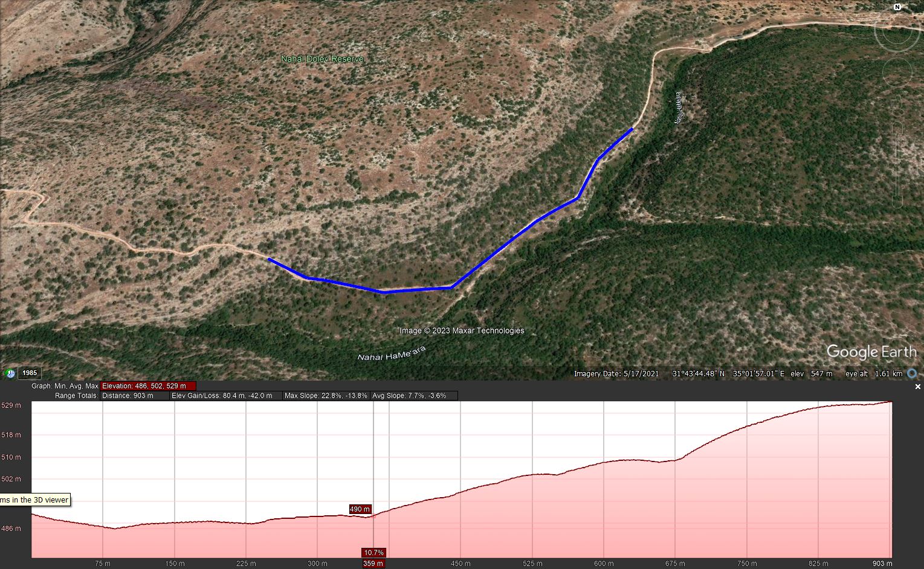Click the N north compass marker
This screenshot has width=924, height=569.
pos(897,7)
